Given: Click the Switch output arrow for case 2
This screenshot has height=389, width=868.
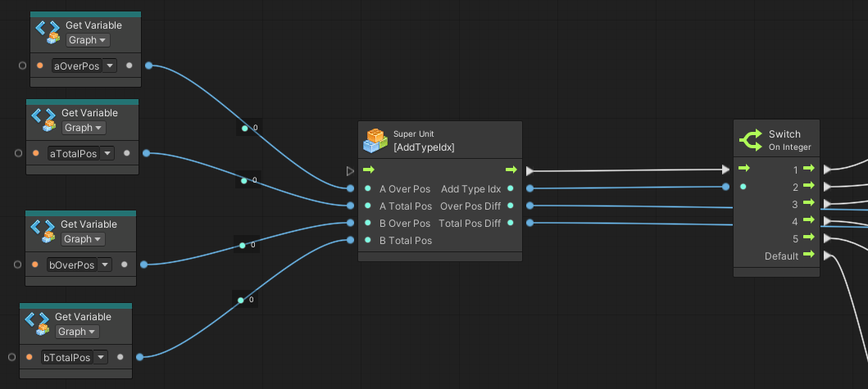Looking at the screenshot, I should point(809,185).
